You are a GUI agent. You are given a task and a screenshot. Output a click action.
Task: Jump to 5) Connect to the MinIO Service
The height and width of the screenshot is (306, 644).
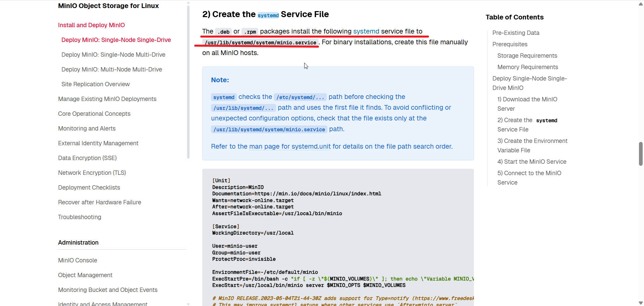point(529,178)
